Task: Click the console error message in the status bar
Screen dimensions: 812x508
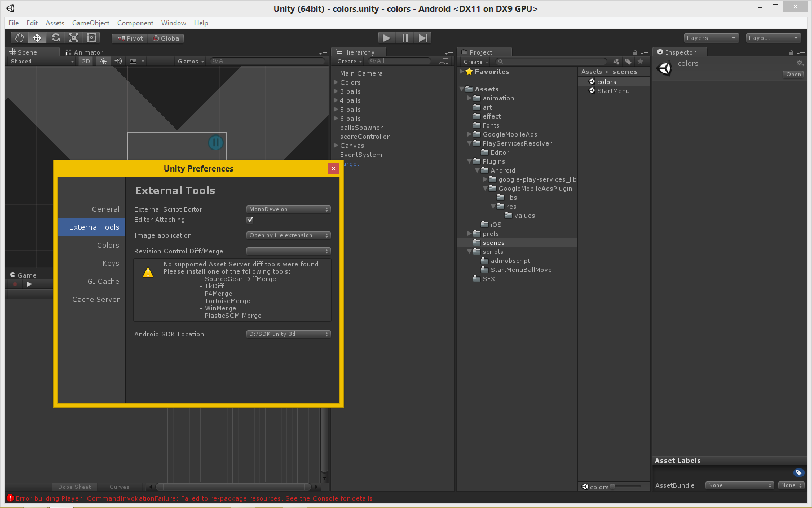Action: tap(195, 498)
